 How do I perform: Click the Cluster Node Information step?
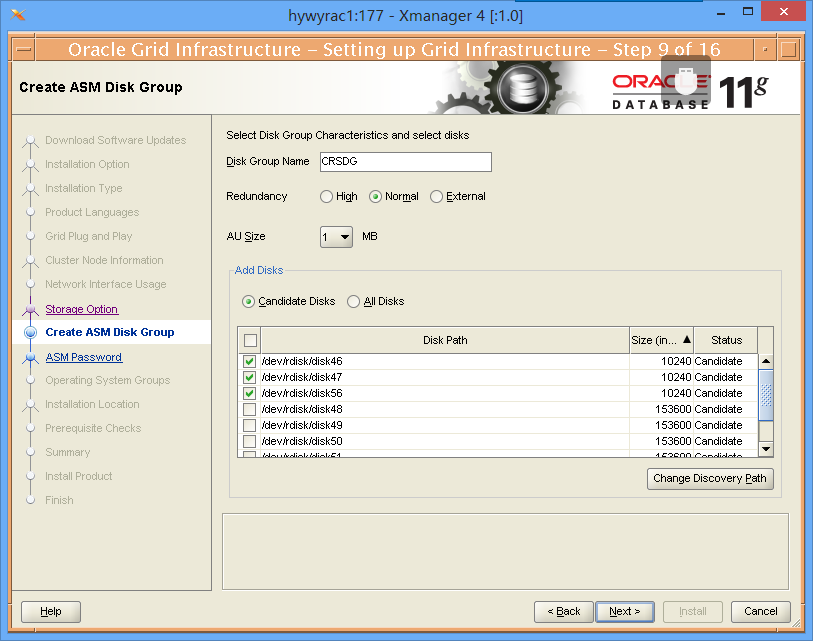[x=104, y=260]
